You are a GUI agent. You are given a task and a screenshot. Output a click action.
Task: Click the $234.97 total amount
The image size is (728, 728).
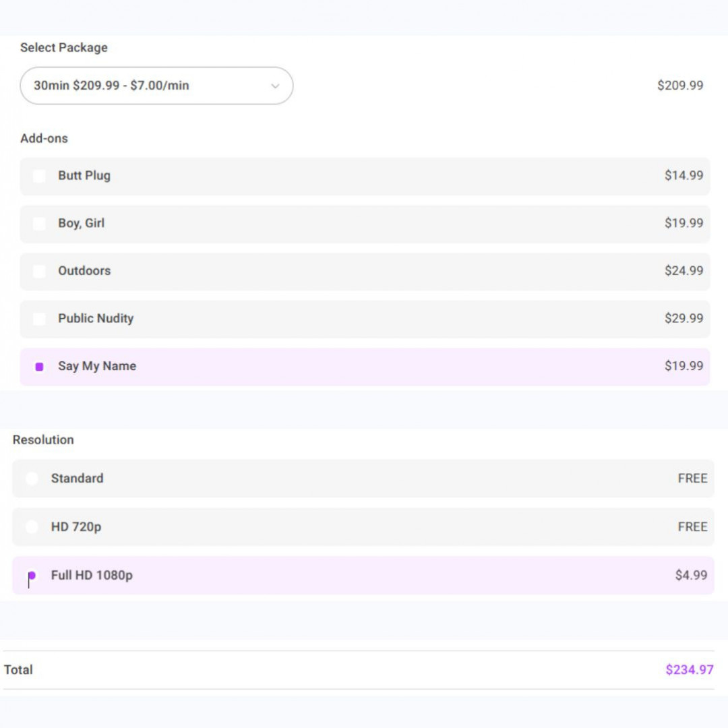pos(689,670)
